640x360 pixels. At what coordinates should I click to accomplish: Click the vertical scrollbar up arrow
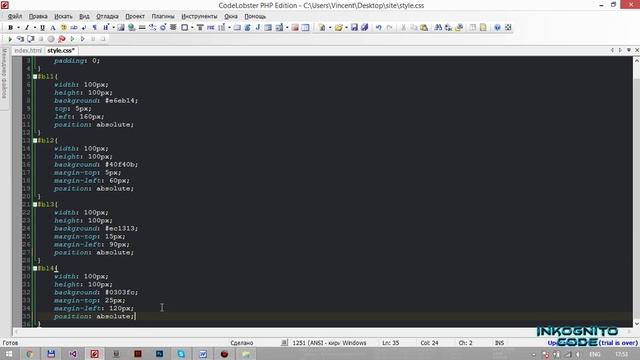click(x=636, y=60)
